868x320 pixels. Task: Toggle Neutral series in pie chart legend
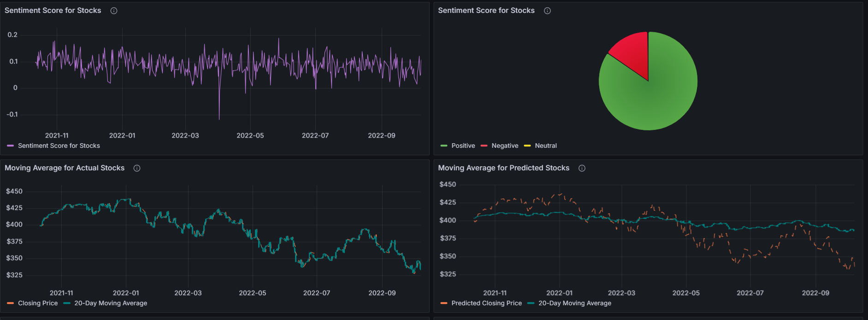click(x=546, y=145)
